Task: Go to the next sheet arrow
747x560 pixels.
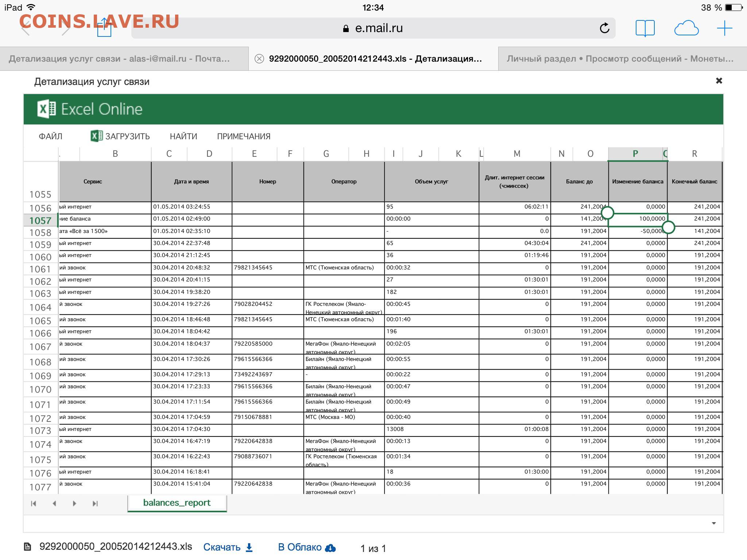Action: coord(74,503)
